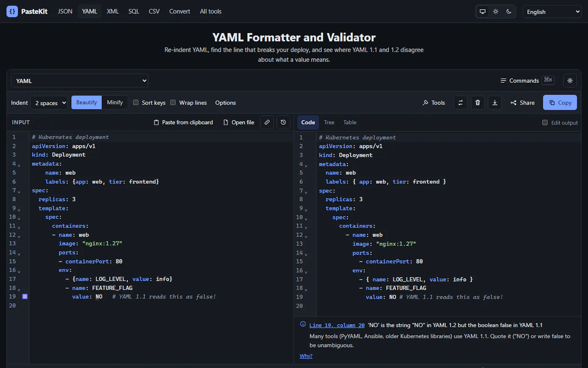Collapse metadata fold at input line 4

click(19, 165)
